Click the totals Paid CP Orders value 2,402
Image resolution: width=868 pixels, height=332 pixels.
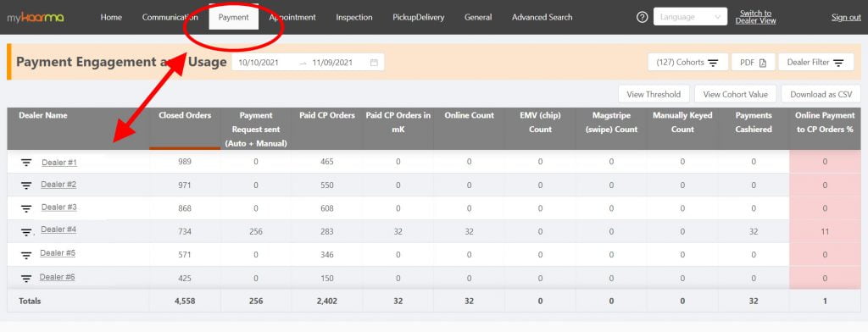point(327,301)
